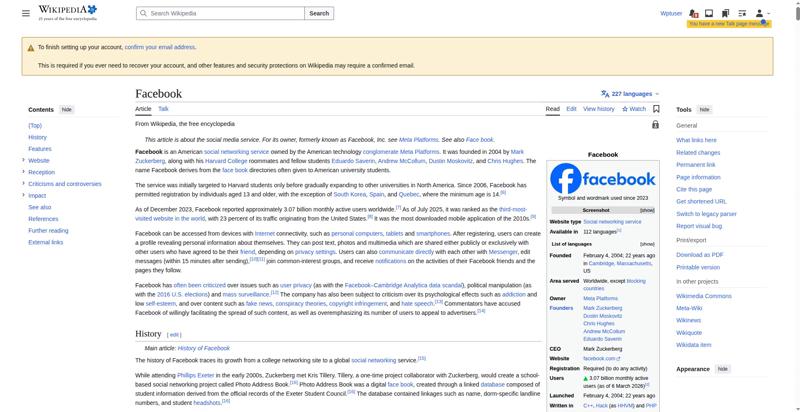Jump to See also in Contents
The image size is (800, 412).
tap(40, 207)
